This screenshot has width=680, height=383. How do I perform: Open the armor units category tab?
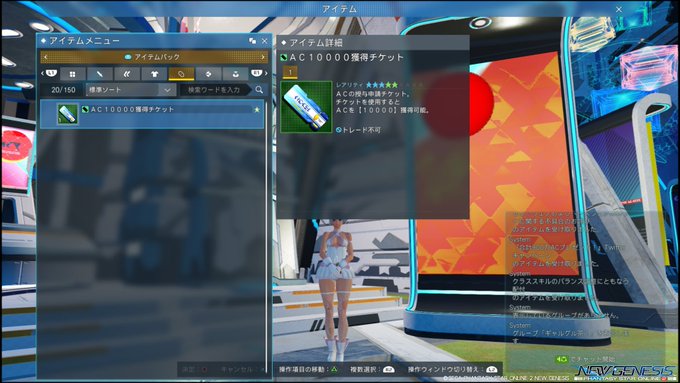tap(127, 74)
